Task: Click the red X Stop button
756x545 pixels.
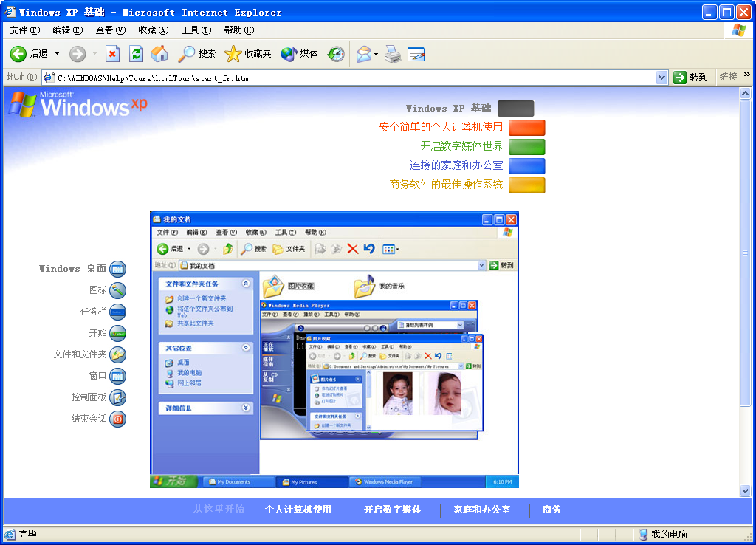Action: point(112,54)
